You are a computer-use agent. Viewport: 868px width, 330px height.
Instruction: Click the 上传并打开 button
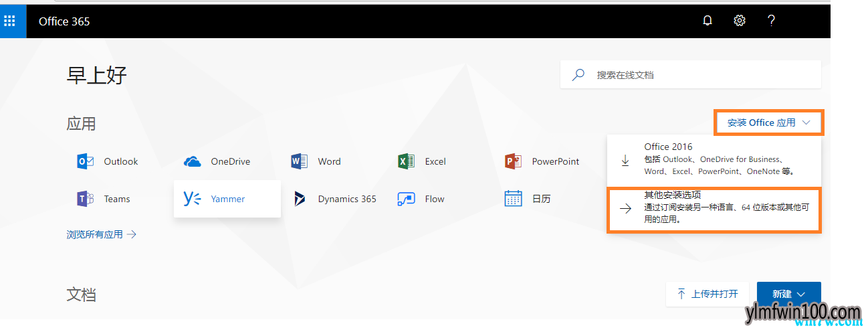coord(708,294)
